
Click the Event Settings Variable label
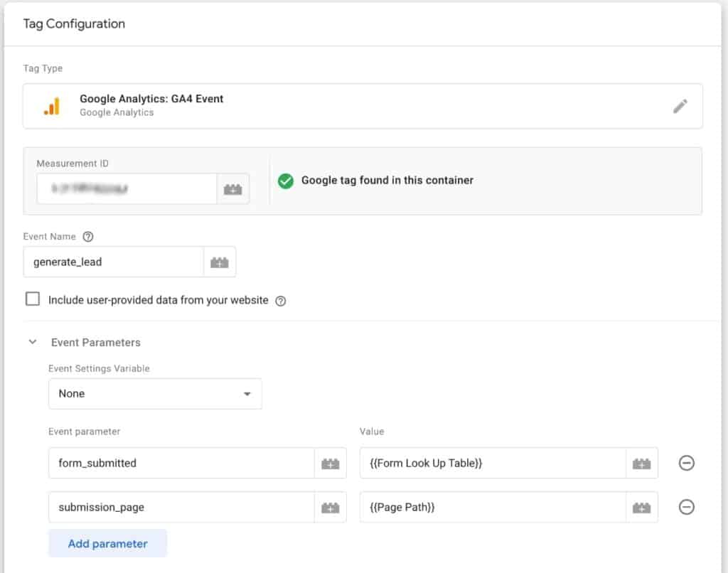tap(99, 369)
